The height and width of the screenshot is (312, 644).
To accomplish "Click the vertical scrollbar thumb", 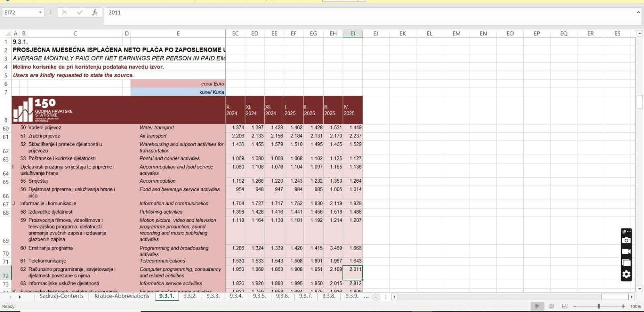I will 640,101.
